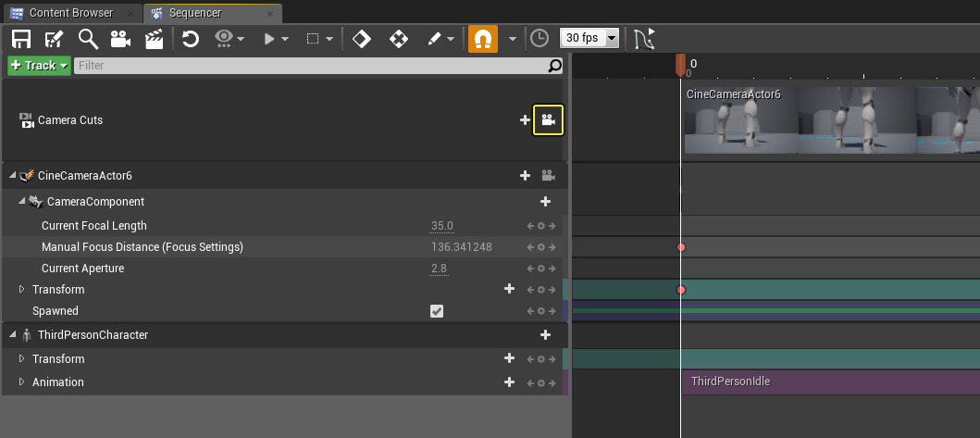Click the playhead marker at frame 0
Viewport: 980px width, 438px height.
(x=680, y=66)
